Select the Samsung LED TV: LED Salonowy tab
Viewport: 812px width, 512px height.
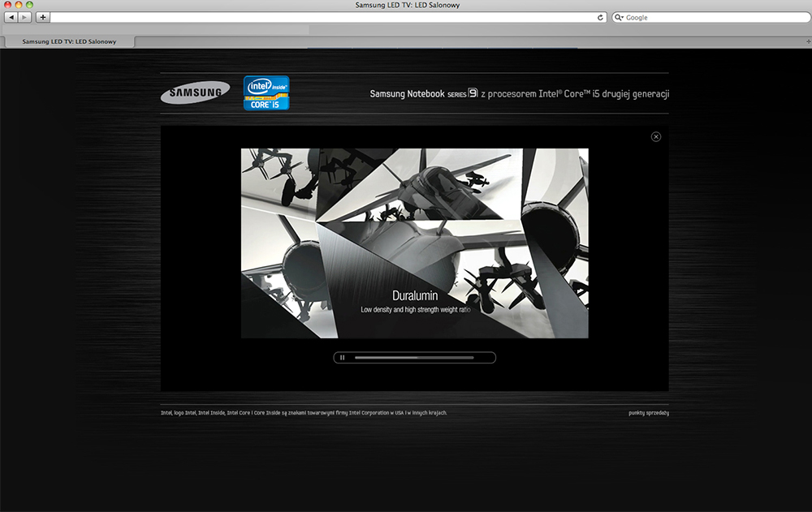click(x=69, y=41)
